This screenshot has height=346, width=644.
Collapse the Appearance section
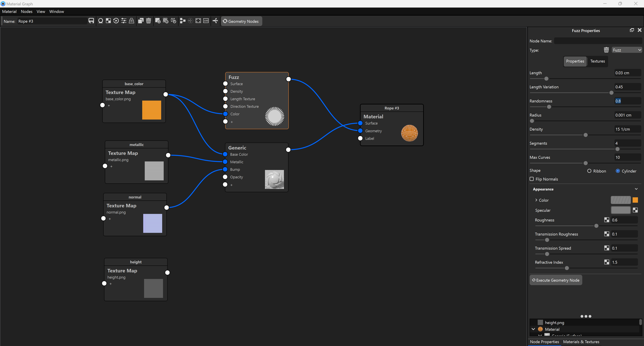(x=636, y=189)
